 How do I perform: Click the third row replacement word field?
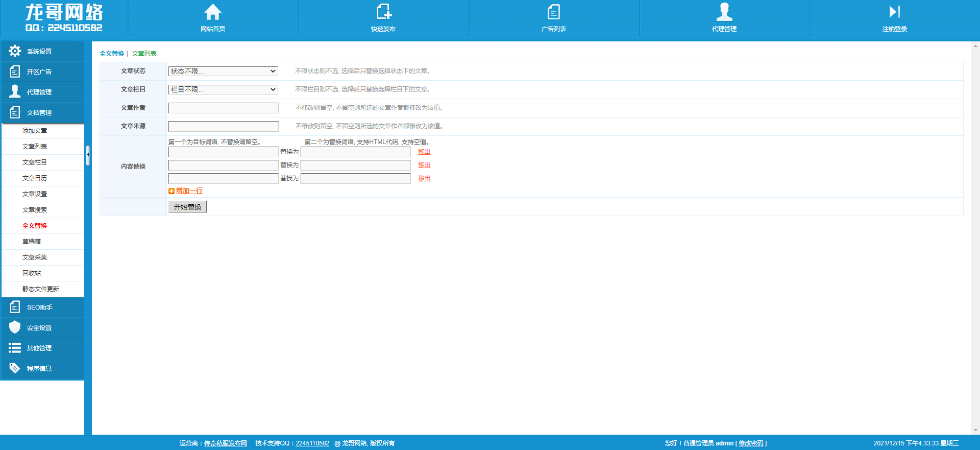pyautogui.click(x=356, y=178)
